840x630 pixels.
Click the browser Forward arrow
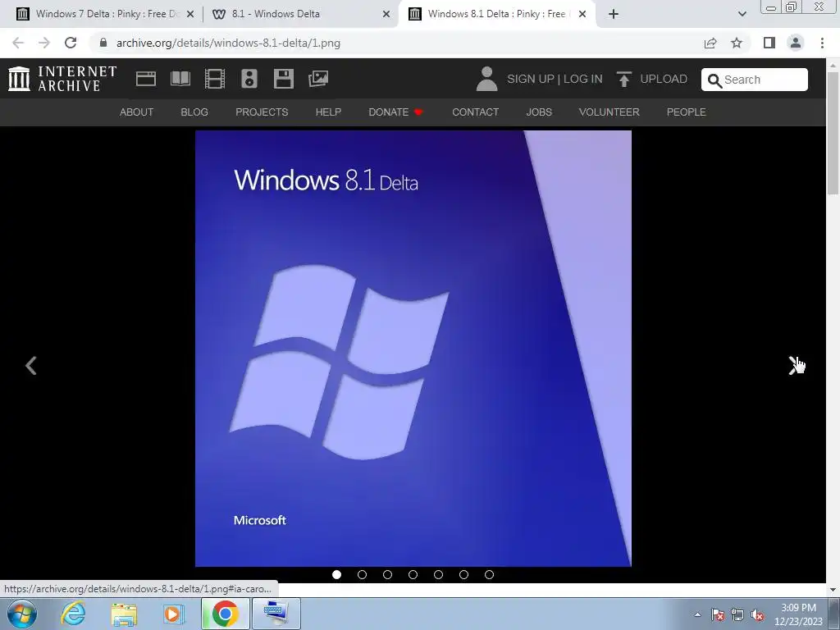tap(44, 43)
